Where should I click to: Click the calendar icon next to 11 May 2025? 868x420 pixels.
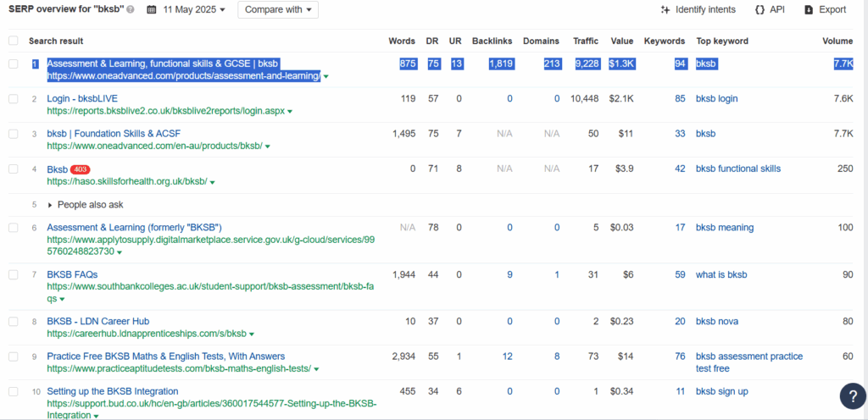[152, 9]
